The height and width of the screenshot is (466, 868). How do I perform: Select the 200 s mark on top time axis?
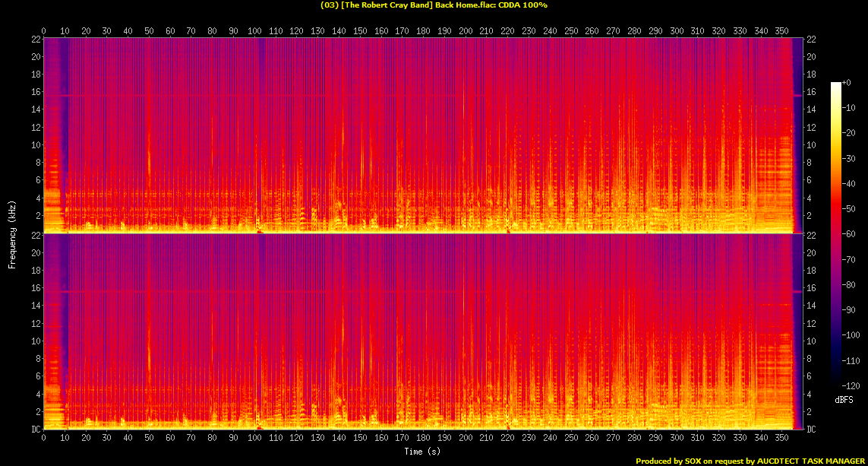(x=466, y=30)
